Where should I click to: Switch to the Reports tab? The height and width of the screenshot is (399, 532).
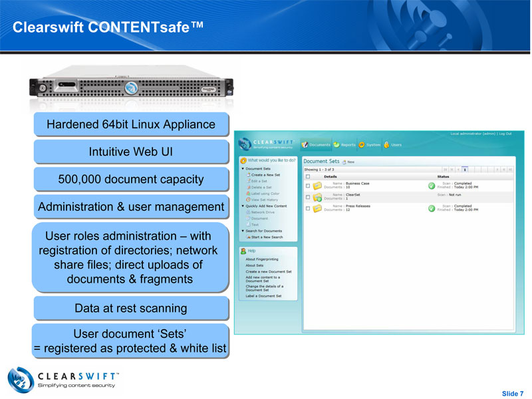coord(344,145)
